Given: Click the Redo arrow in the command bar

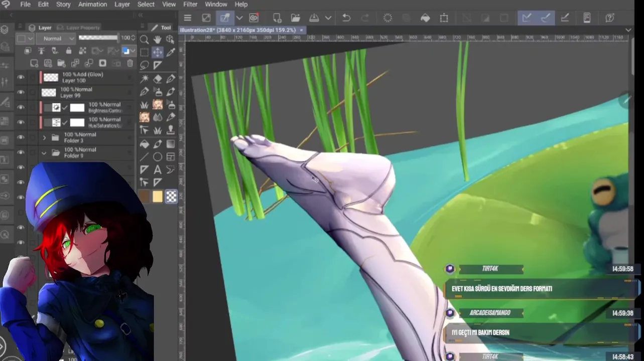Looking at the screenshot, I should click(365, 18).
